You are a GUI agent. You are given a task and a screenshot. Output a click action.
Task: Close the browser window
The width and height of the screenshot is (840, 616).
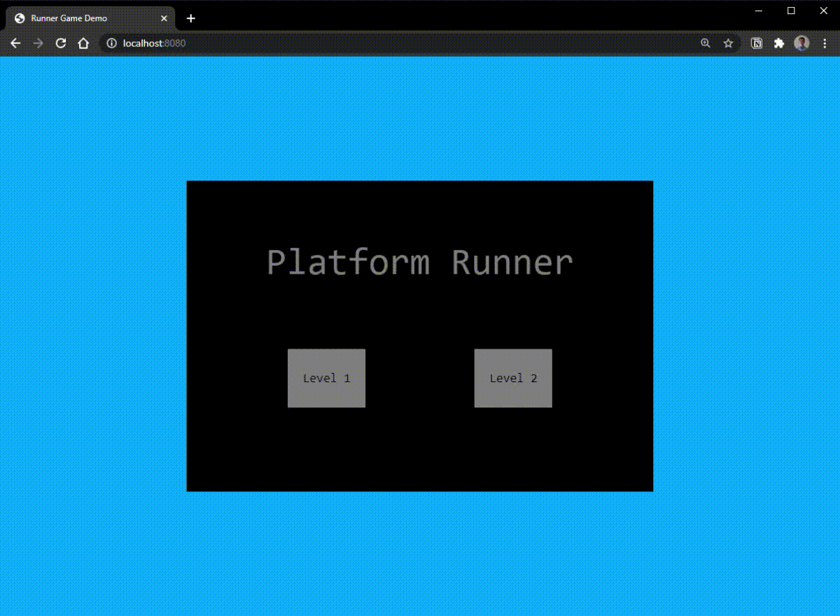pos(823,10)
